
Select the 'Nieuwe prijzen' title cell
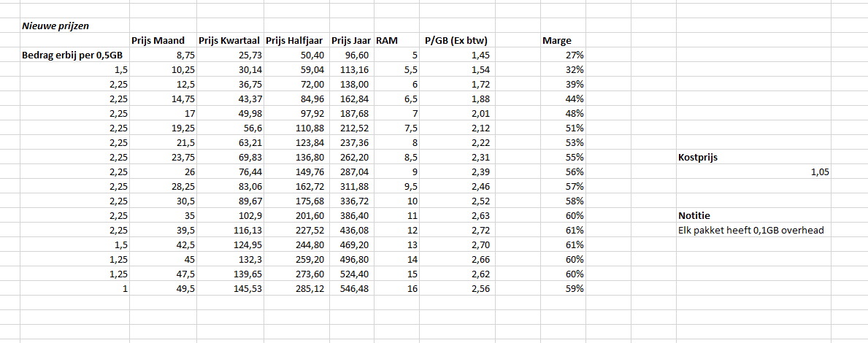click(55, 26)
